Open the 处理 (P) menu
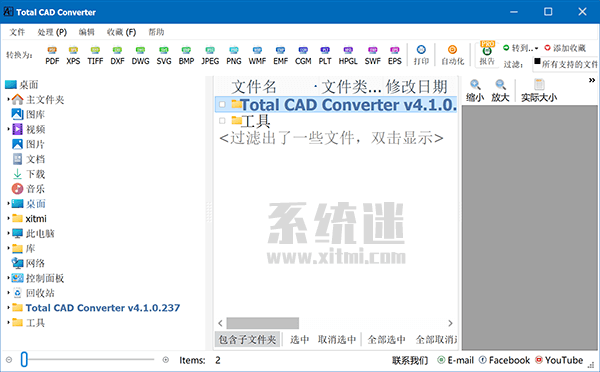This screenshot has height=372, width=600. (x=52, y=32)
